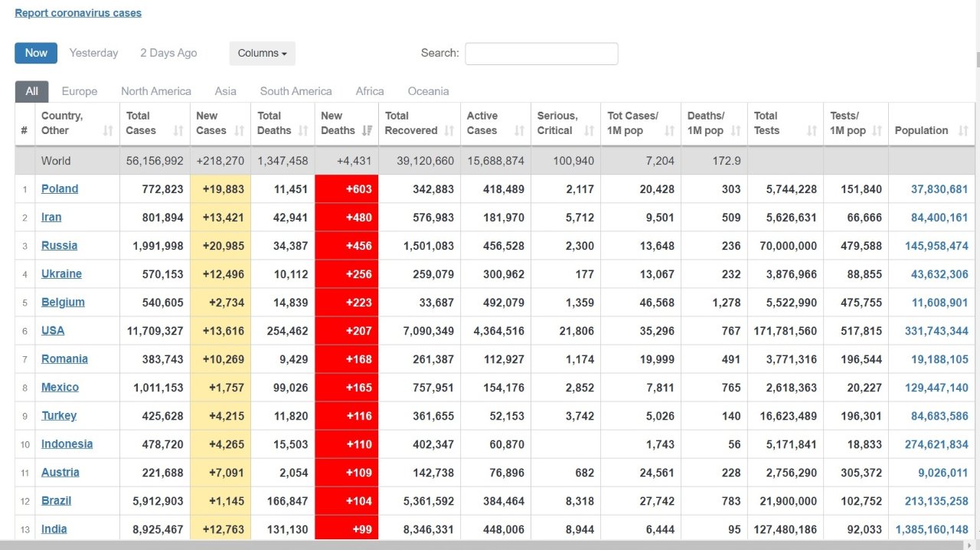980x550 pixels.
Task: Show the 2 Days Ago data
Action: point(168,53)
